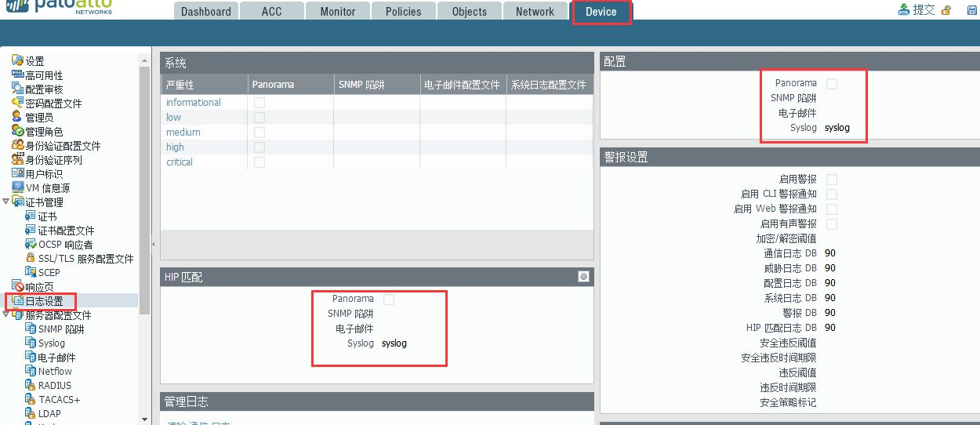This screenshot has height=425, width=980.
Task: Enable 启用 CLI 警报通知 checkbox
Action: (832, 194)
